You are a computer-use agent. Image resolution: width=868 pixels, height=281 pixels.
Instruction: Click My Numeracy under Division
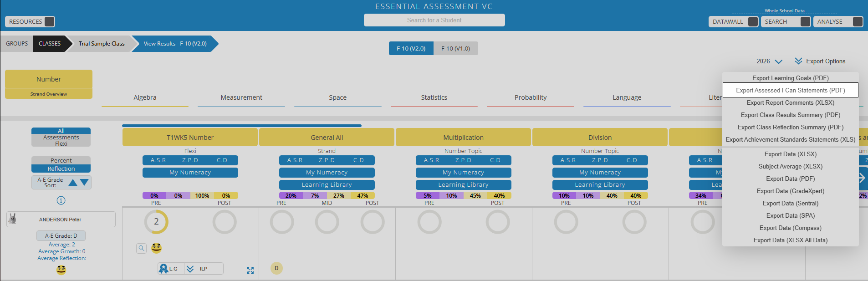pos(600,173)
